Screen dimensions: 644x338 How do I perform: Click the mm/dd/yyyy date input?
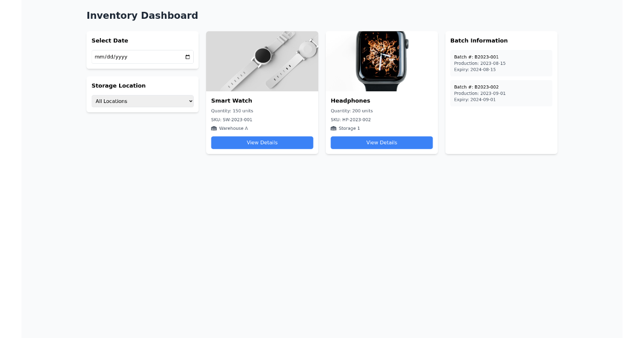134,57
